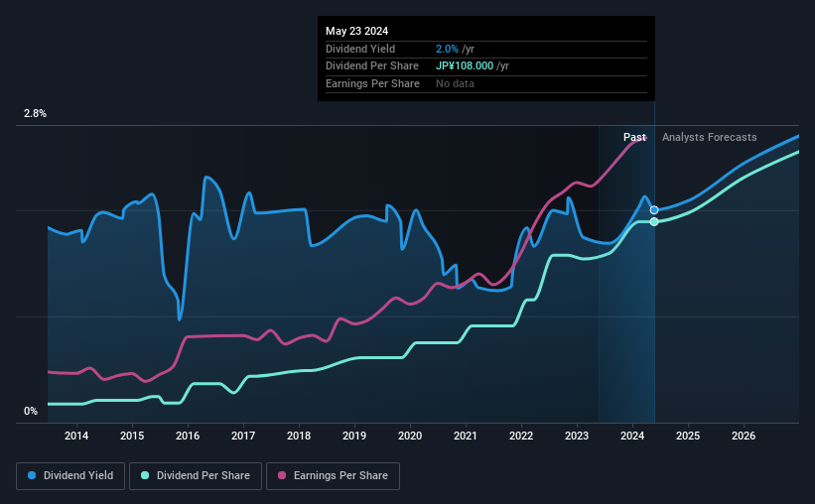Click the pink Earnings Per Share legend dot

coord(282,475)
